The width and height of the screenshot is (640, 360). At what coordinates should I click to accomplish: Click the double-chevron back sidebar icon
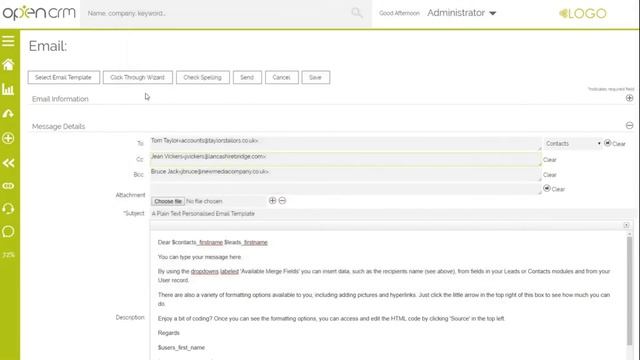8,163
